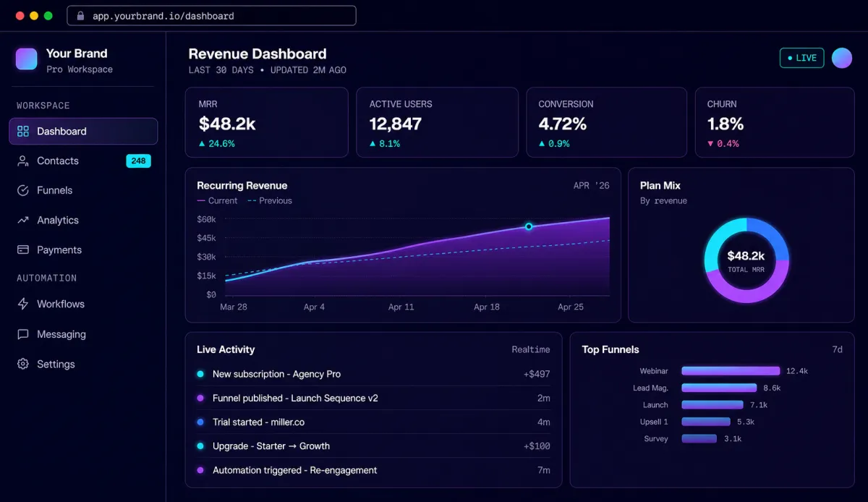This screenshot has height=502, width=868.
Task: Toggle the LIVE status badge
Action: 801,58
